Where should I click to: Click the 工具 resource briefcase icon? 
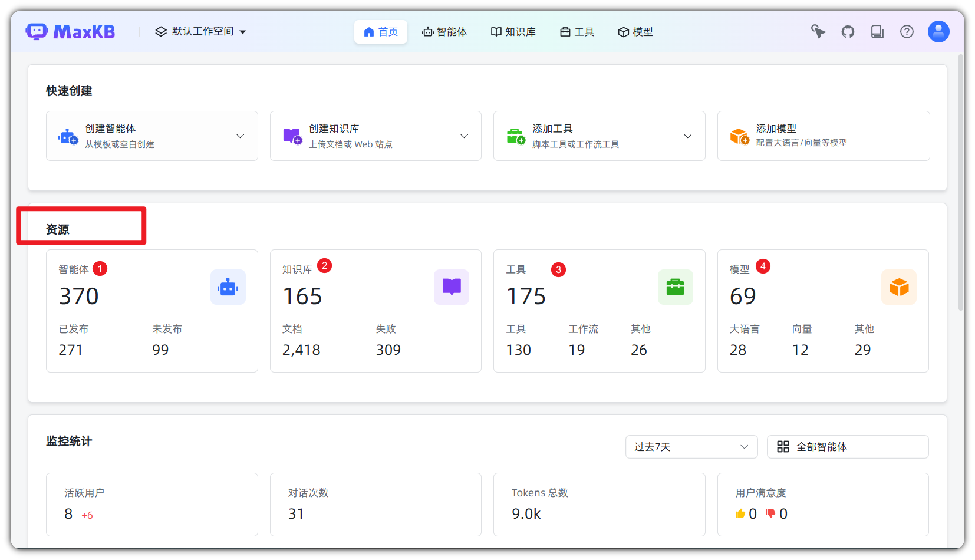(x=676, y=287)
